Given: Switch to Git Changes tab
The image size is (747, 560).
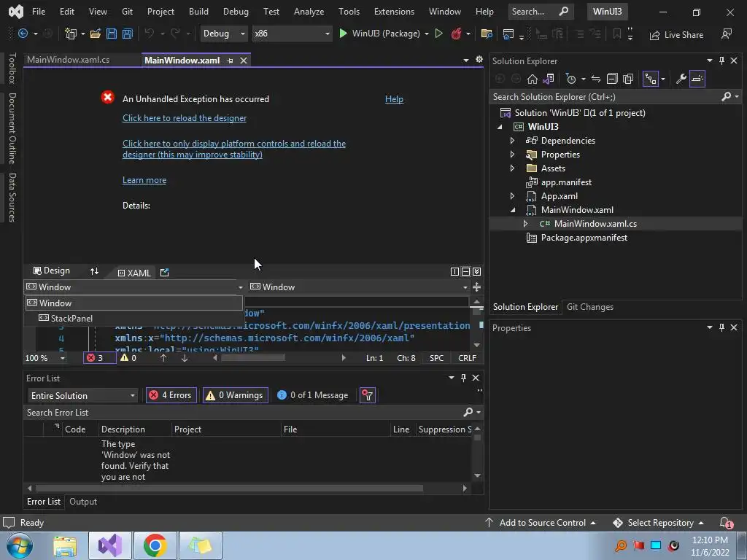Looking at the screenshot, I should point(589,307).
